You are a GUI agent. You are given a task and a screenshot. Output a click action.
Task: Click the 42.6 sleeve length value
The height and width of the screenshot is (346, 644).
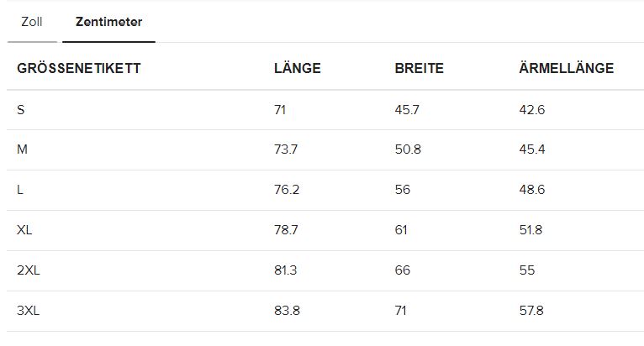click(x=532, y=109)
